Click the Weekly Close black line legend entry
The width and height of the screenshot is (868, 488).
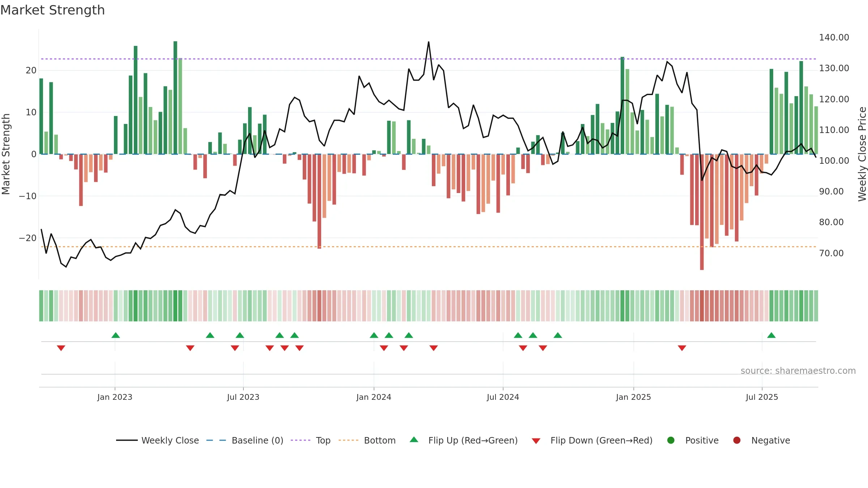(157, 440)
